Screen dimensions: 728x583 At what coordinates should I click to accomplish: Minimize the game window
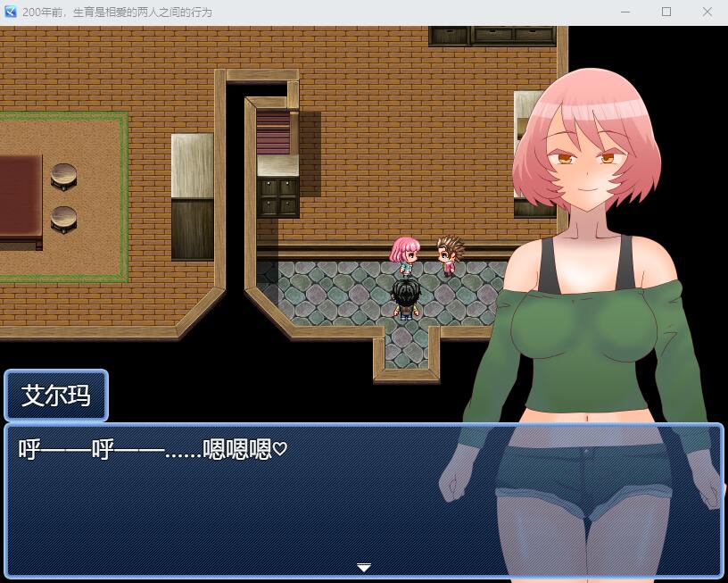coord(625,12)
